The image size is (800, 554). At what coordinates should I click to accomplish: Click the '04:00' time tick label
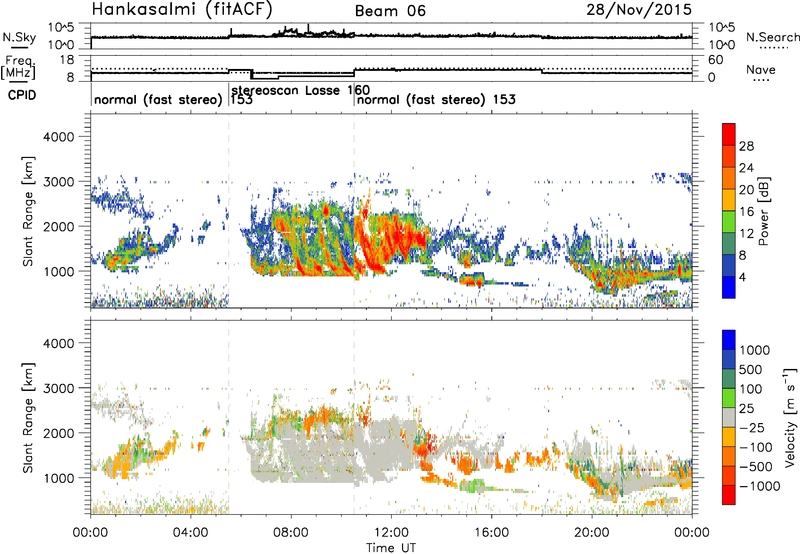pos(190,533)
